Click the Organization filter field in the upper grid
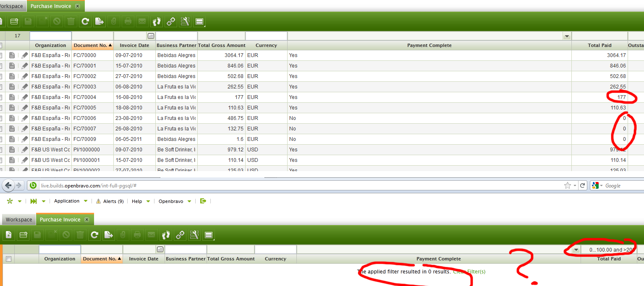The image size is (644, 286). 50,36
